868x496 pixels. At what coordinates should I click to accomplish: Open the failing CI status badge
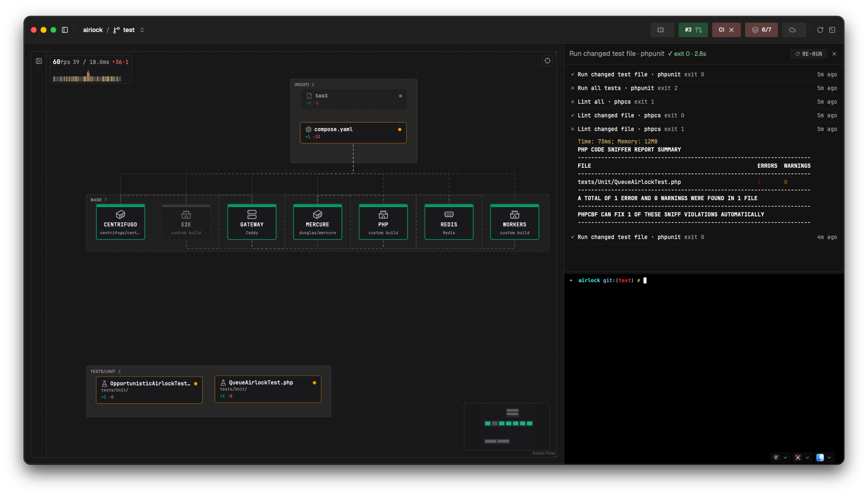coord(726,30)
